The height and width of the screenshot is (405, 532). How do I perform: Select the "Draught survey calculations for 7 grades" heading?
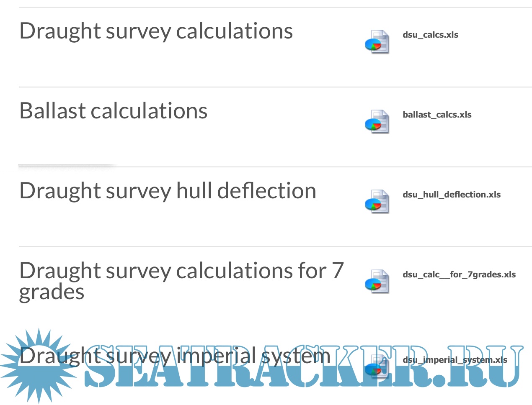point(181,280)
